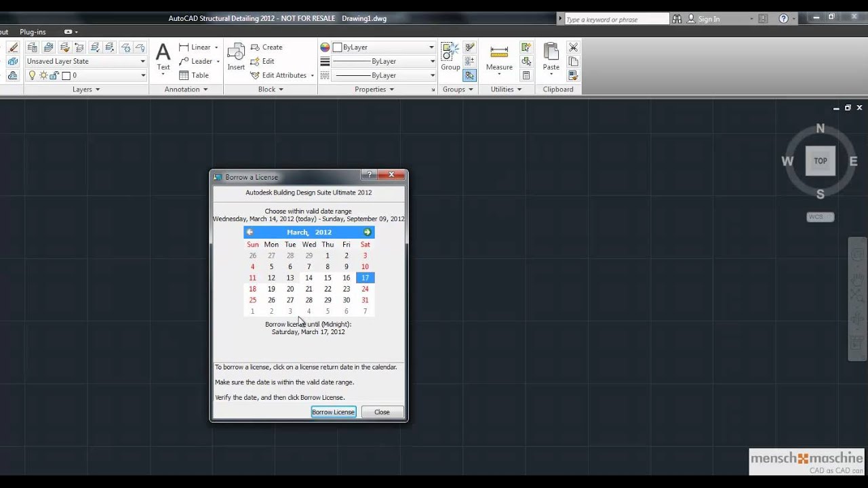Click the dialog help question mark button
This screenshot has height=488, width=868.
368,175
